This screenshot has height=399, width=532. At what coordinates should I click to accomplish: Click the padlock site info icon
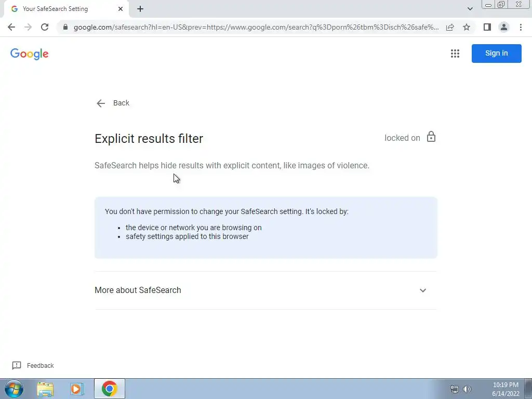tap(65, 27)
